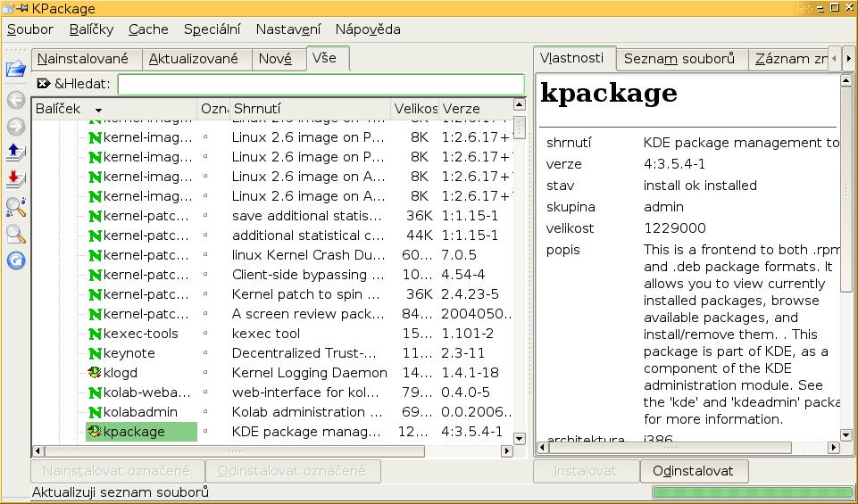
Task: Click the properties panel vertical scrollbar thumb
Action: point(846,189)
